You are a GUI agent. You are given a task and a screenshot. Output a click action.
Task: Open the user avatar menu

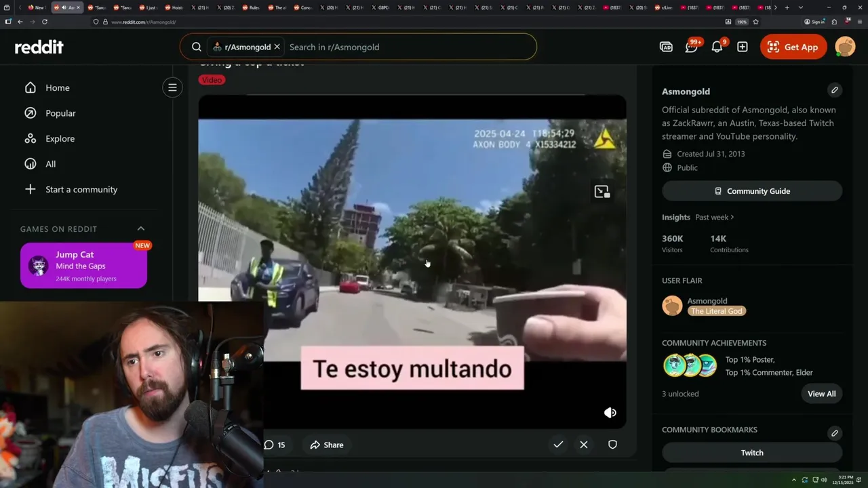[x=845, y=47]
